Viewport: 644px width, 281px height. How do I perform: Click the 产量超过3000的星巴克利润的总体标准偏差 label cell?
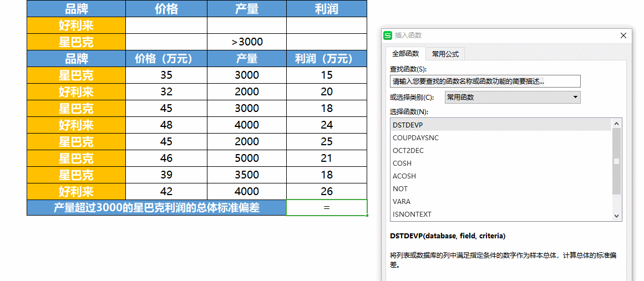[x=156, y=208]
